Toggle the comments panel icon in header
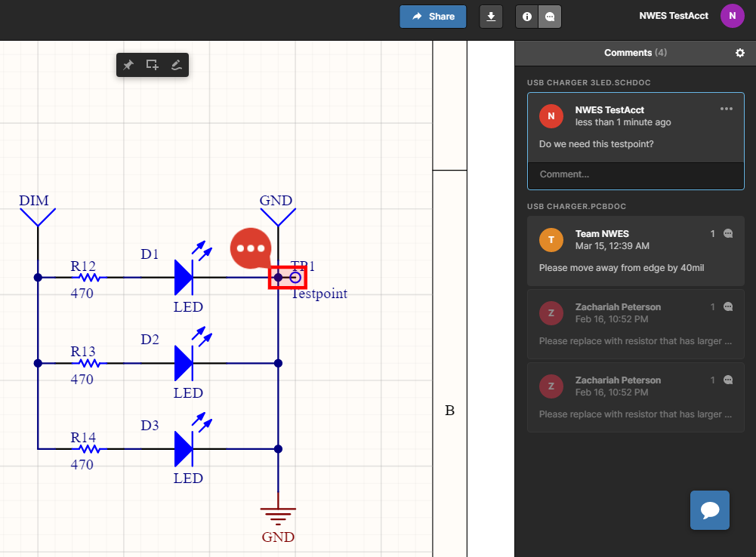The width and height of the screenshot is (756, 557). coord(550,17)
